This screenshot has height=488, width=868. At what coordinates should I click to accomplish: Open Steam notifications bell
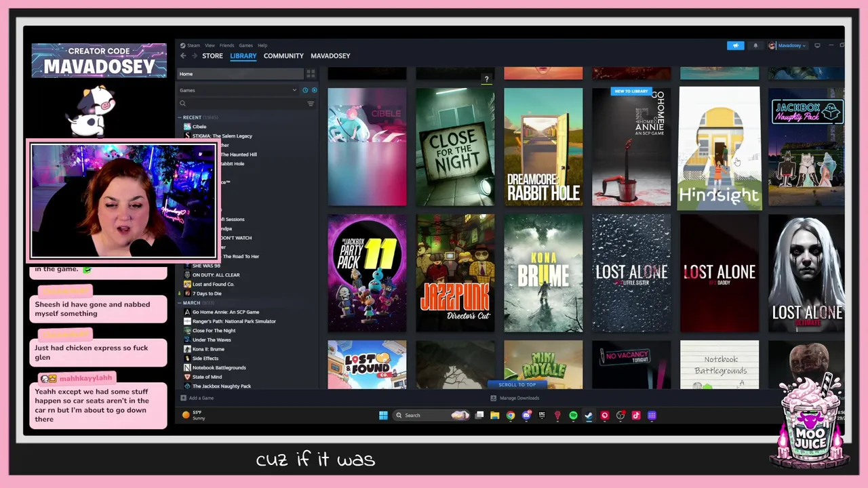point(755,45)
